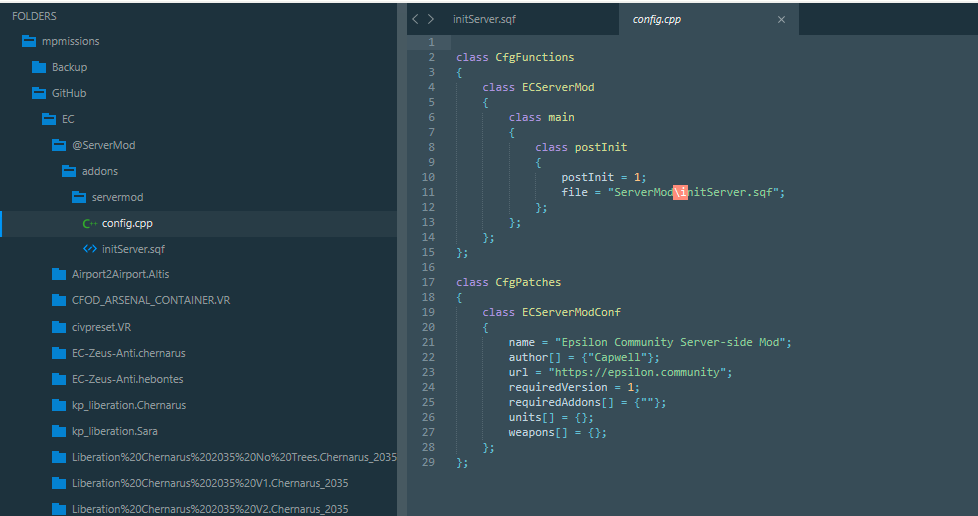Image resolution: width=978 pixels, height=516 pixels.
Task: Click the CFOD_ARSENAL_CONTAINER.VR folder icon
Action: (59, 300)
